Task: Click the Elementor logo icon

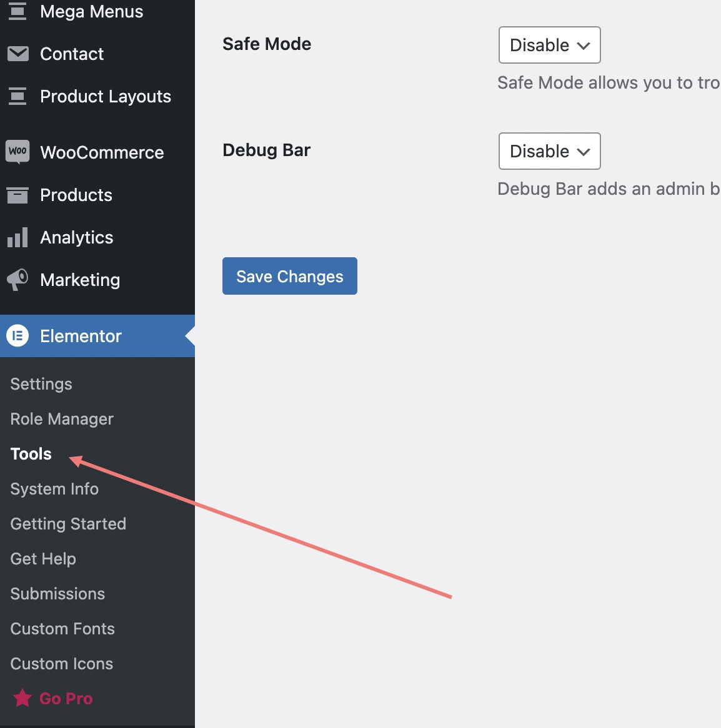Action: pyautogui.click(x=17, y=336)
